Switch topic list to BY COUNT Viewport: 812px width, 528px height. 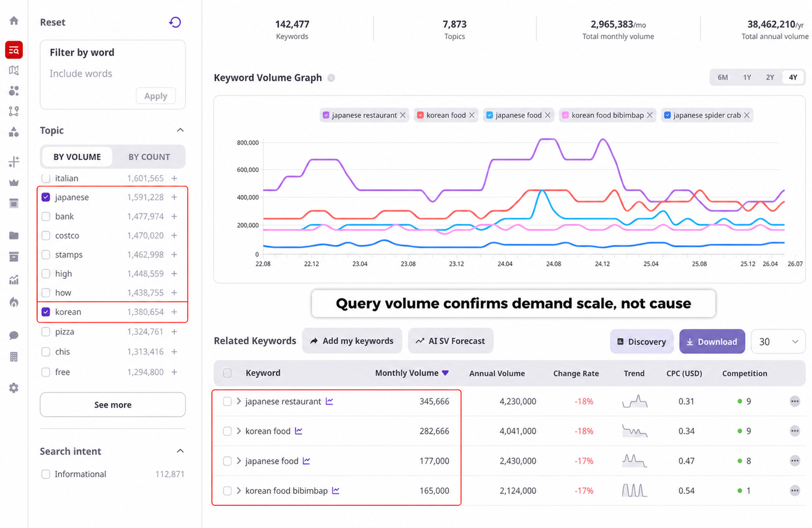click(149, 157)
